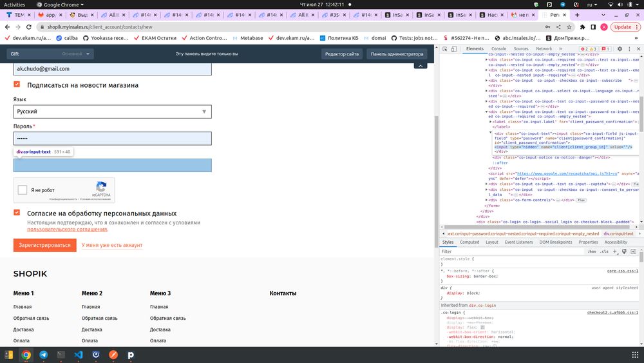Screen dimensions: 644x363
Task: Launch Telegram from the dock
Action: [x=43, y=355]
